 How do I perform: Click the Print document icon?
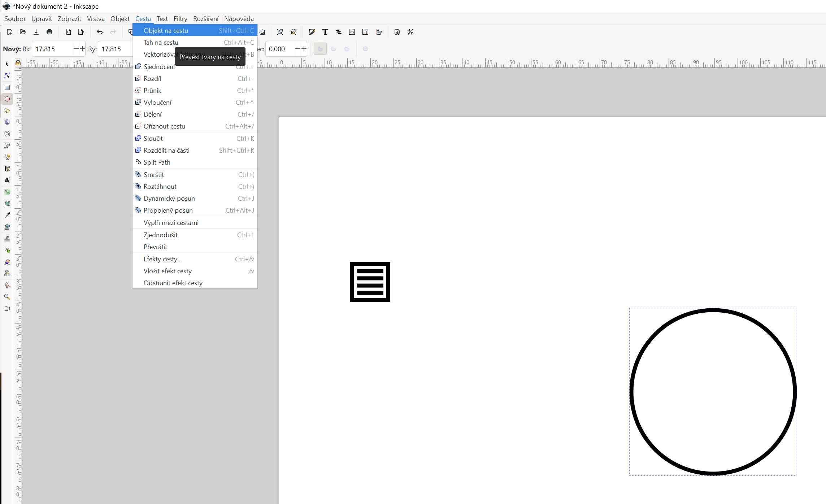click(x=49, y=32)
